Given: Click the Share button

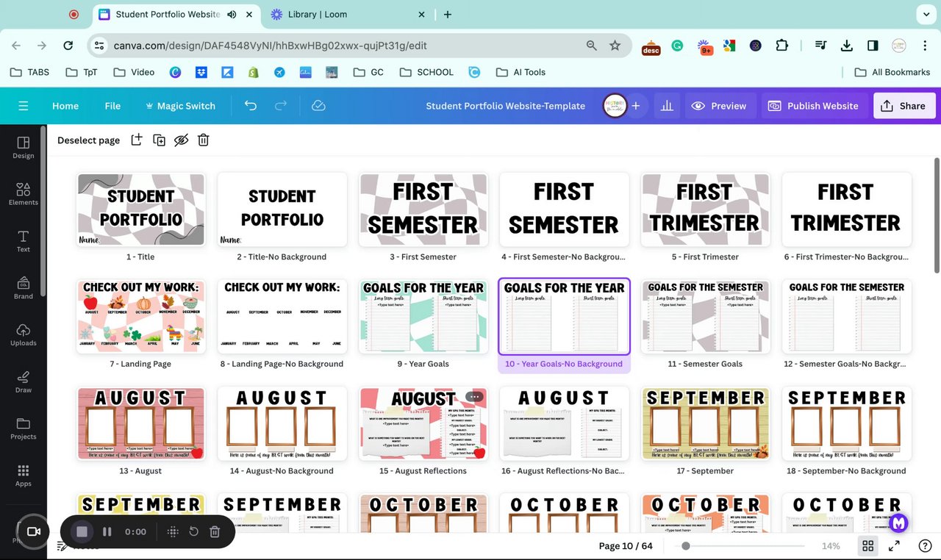Looking at the screenshot, I should (904, 106).
